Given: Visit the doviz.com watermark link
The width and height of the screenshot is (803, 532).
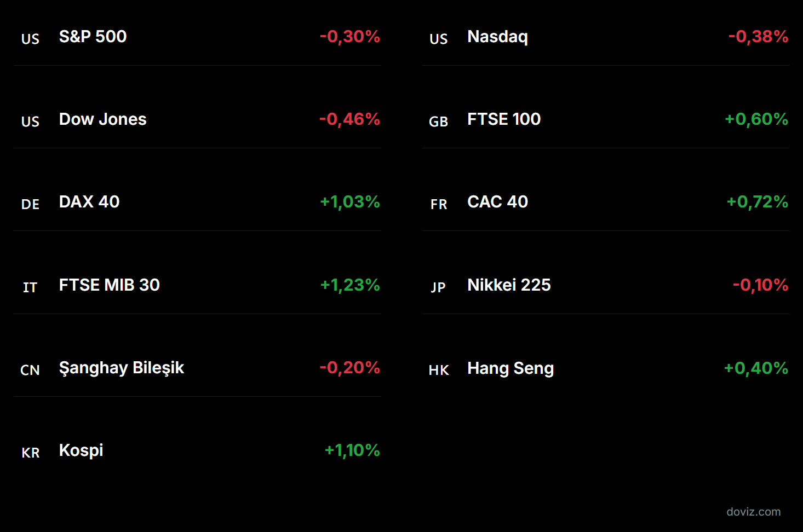Looking at the screenshot, I should point(753,512).
